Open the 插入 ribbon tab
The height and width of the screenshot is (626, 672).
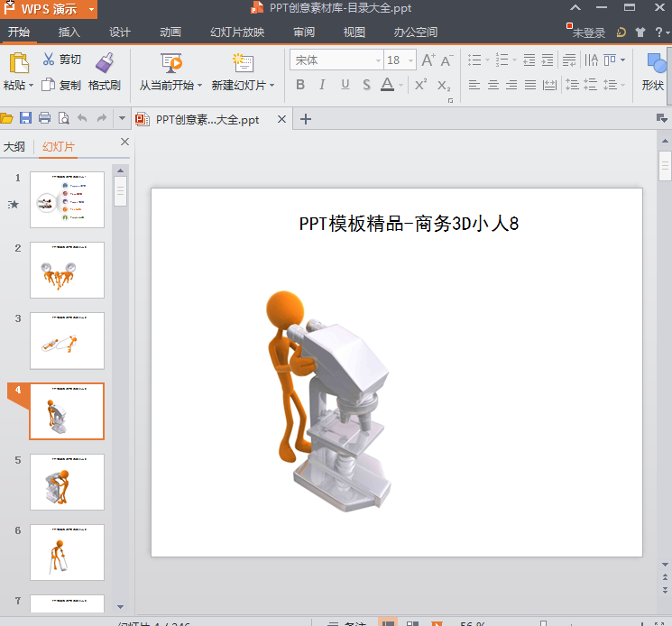click(x=69, y=32)
